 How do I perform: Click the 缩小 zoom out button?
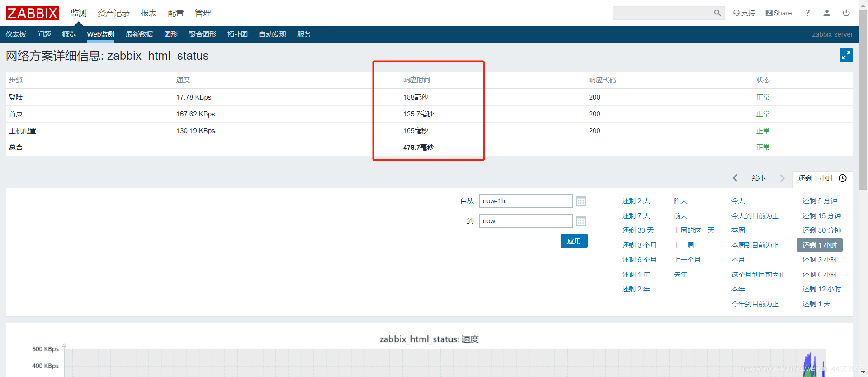coord(759,178)
